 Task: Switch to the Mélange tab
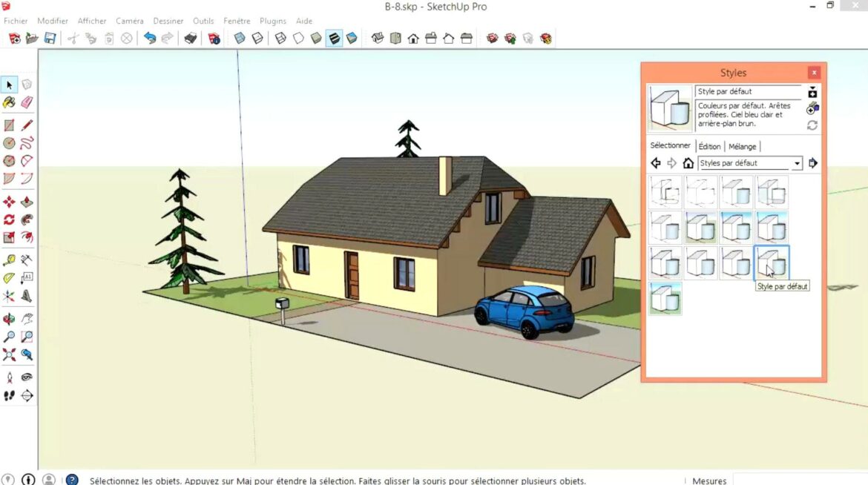[x=743, y=146]
